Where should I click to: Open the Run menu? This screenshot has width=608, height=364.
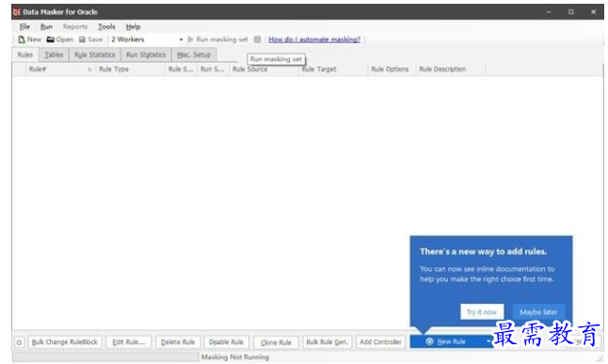(46, 26)
